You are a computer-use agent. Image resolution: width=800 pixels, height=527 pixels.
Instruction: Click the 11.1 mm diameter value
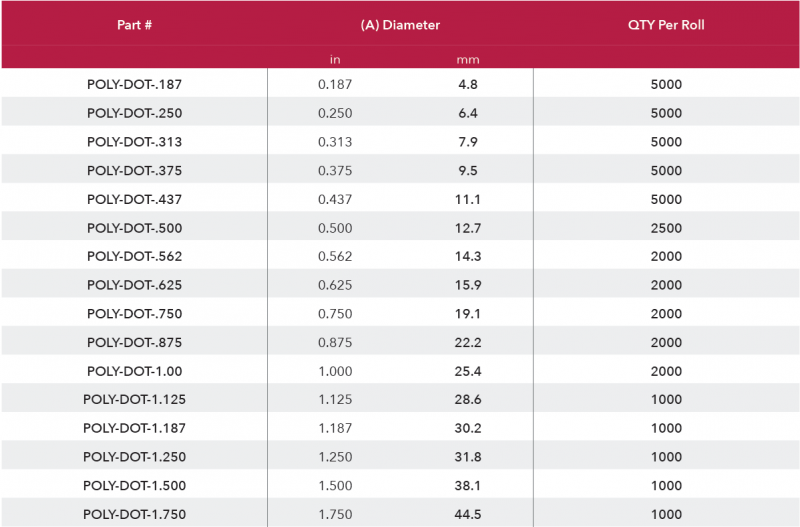[468, 199]
